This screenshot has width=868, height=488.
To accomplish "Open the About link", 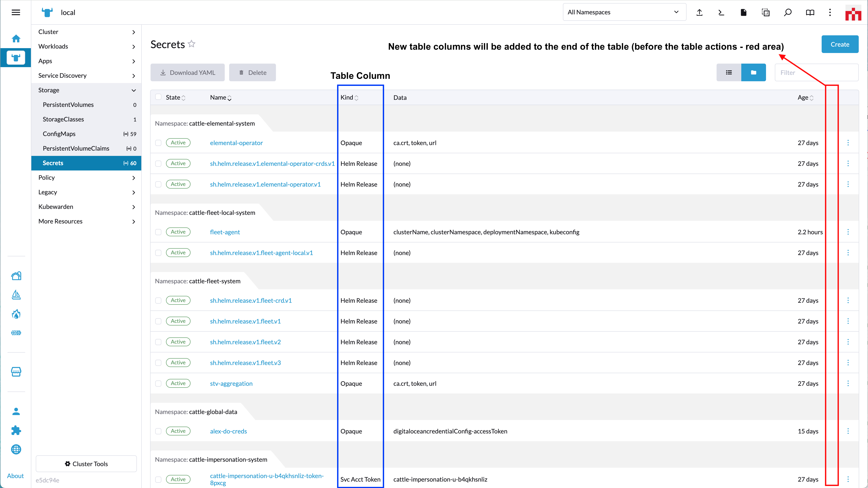I will pyautogui.click(x=15, y=476).
